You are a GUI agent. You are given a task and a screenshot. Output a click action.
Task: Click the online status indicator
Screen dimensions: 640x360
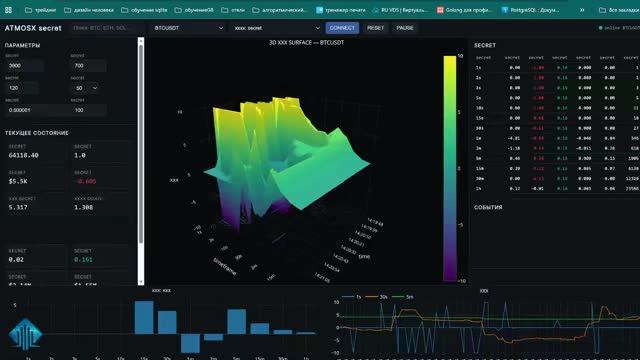coord(619,28)
